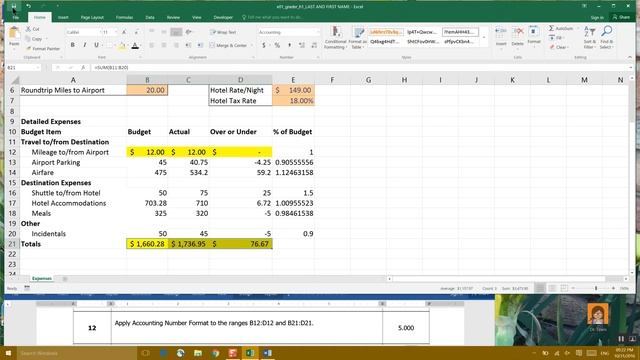Viewport: 640px width, 360px height.
Task: Click the Name Box showing B21
Action: point(23,67)
